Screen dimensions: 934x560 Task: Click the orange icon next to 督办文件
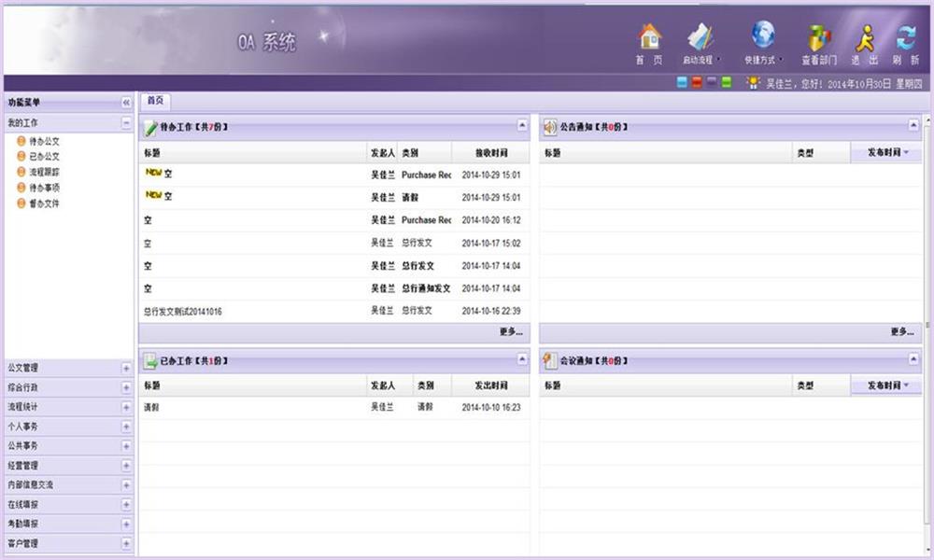click(21, 203)
